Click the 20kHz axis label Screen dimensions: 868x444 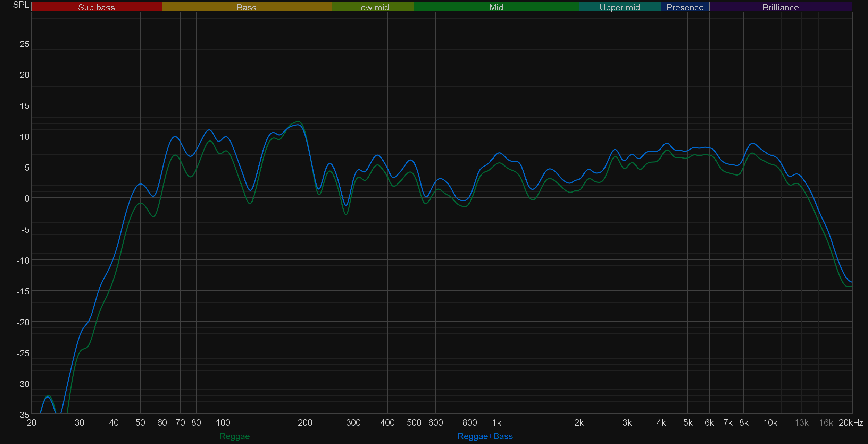[x=851, y=422]
